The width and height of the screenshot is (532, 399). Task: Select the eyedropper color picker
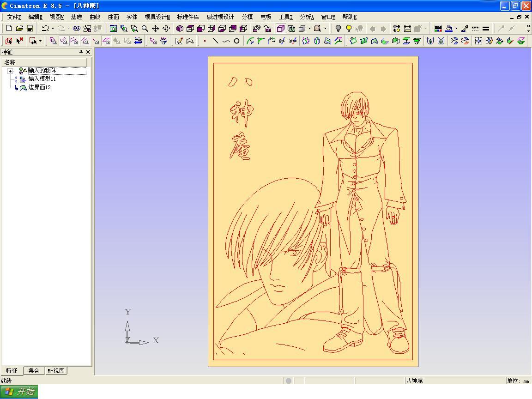point(465,29)
